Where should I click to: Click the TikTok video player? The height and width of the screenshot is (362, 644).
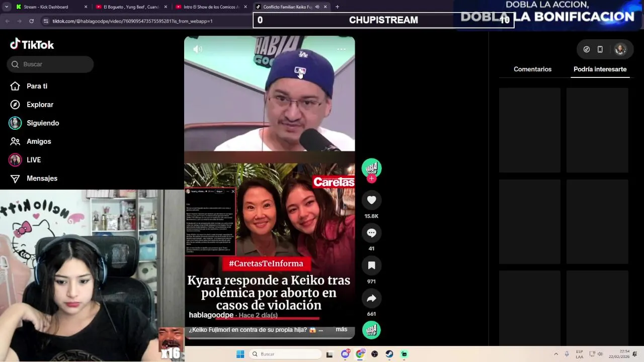(x=269, y=187)
